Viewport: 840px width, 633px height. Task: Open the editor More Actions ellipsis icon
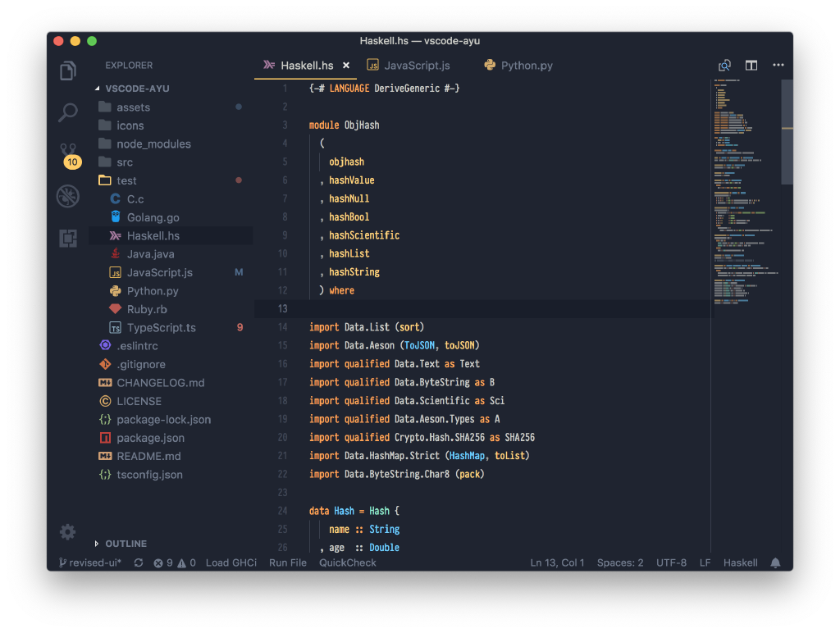click(x=778, y=65)
